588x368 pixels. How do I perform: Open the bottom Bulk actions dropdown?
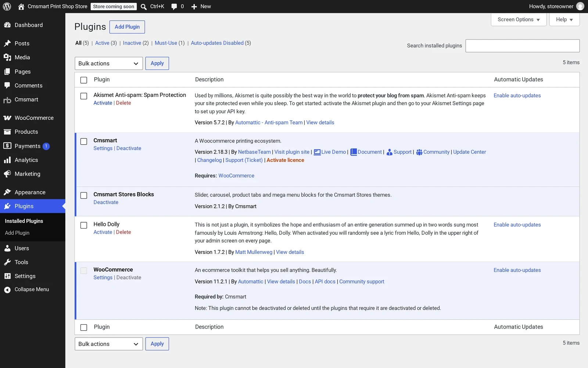(109, 344)
